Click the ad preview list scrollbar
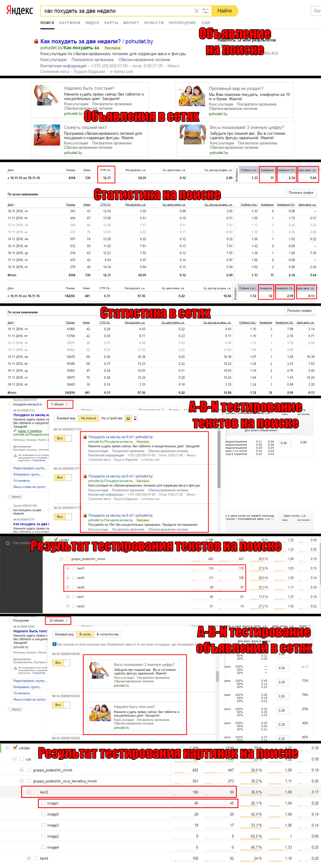Viewport: 321px width, 868px height. click(x=219, y=459)
